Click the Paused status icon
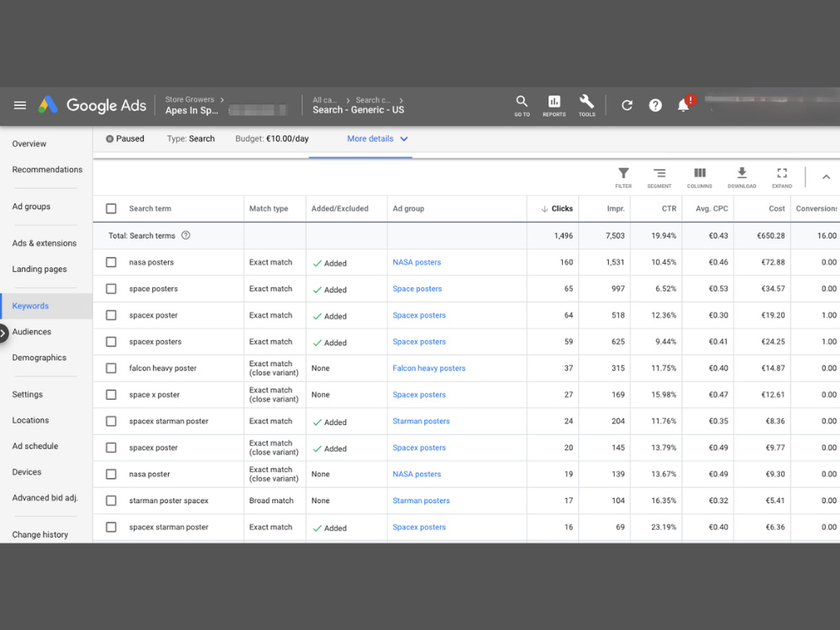Image resolution: width=840 pixels, height=630 pixels. 109,139
